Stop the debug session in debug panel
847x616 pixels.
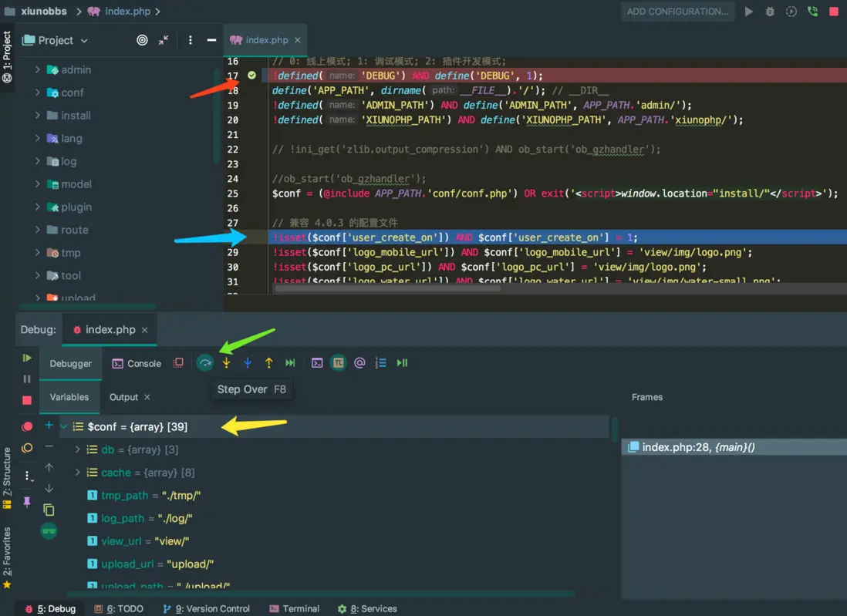point(27,400)
